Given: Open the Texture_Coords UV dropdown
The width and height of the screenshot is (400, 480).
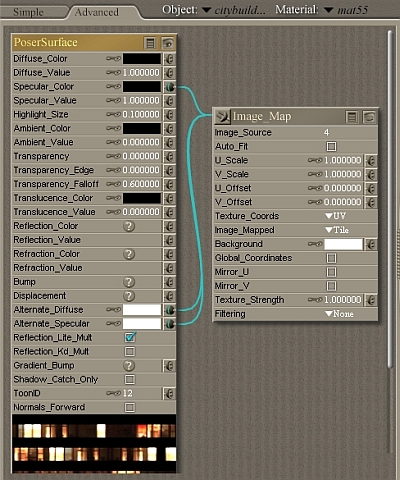Looking at the screenshot, I should [x=336, y=216].
